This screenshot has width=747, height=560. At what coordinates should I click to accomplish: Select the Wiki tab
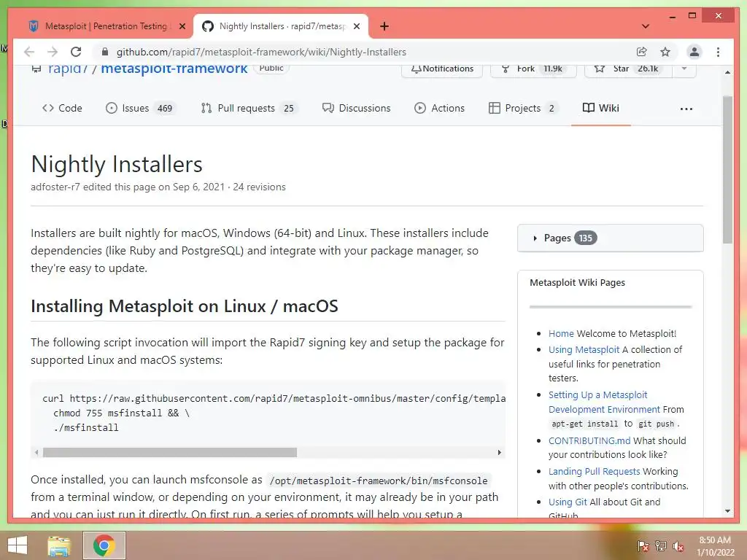(601, 108)
